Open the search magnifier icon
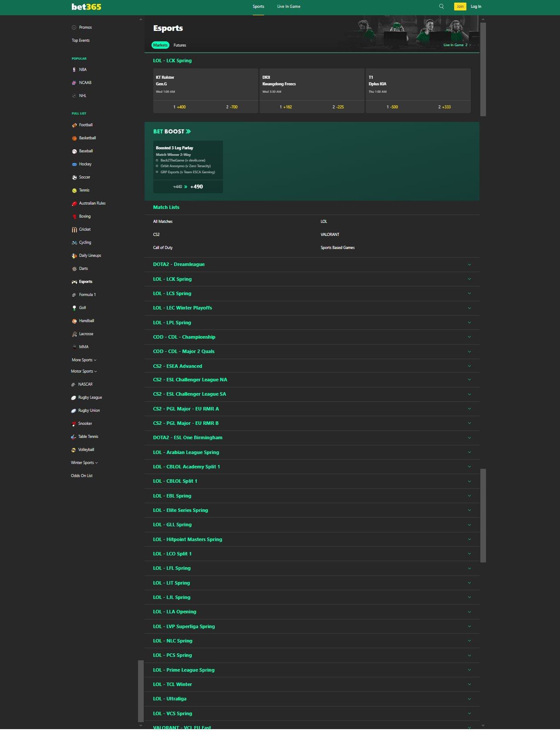 point(441,7)
